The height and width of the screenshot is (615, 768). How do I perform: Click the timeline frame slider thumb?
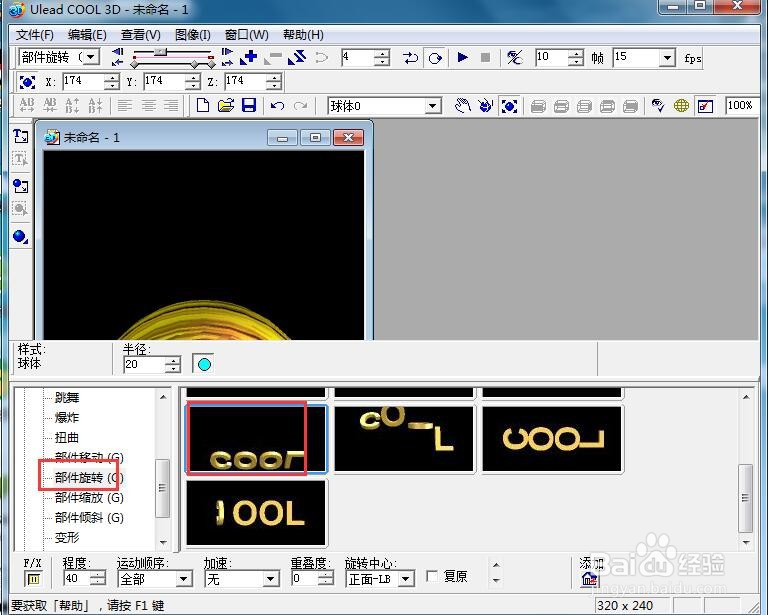coord(160,51)
